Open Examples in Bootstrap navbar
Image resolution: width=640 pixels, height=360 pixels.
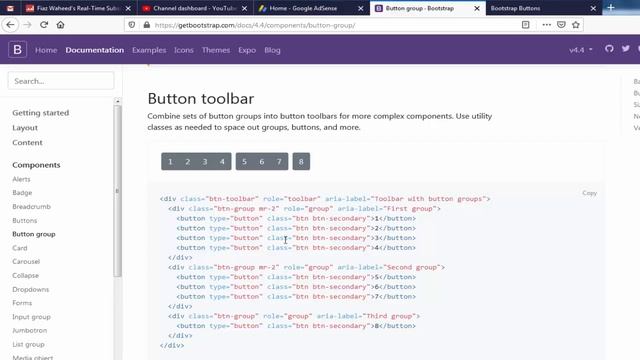tap(149, 50)
